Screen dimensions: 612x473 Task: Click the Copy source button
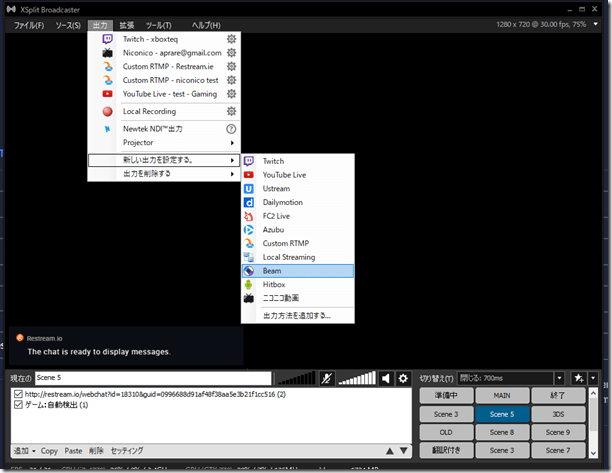point(49,451)
